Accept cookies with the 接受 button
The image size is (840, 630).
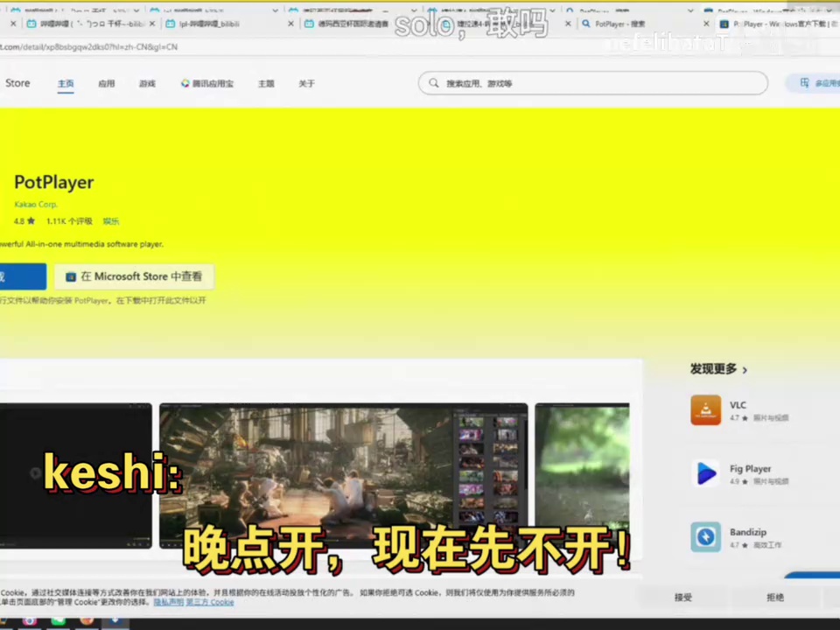point(683,598)
